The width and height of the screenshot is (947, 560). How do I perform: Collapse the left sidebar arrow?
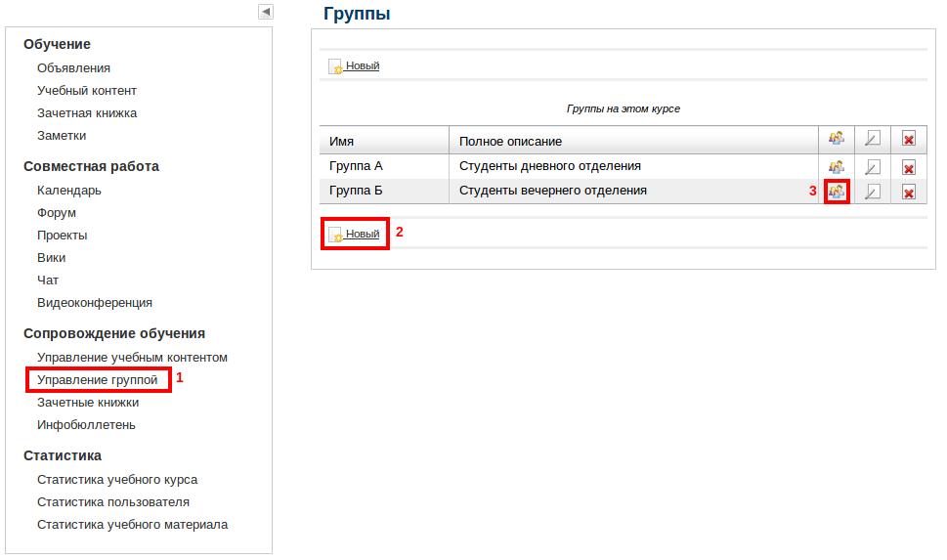(266, 12)
